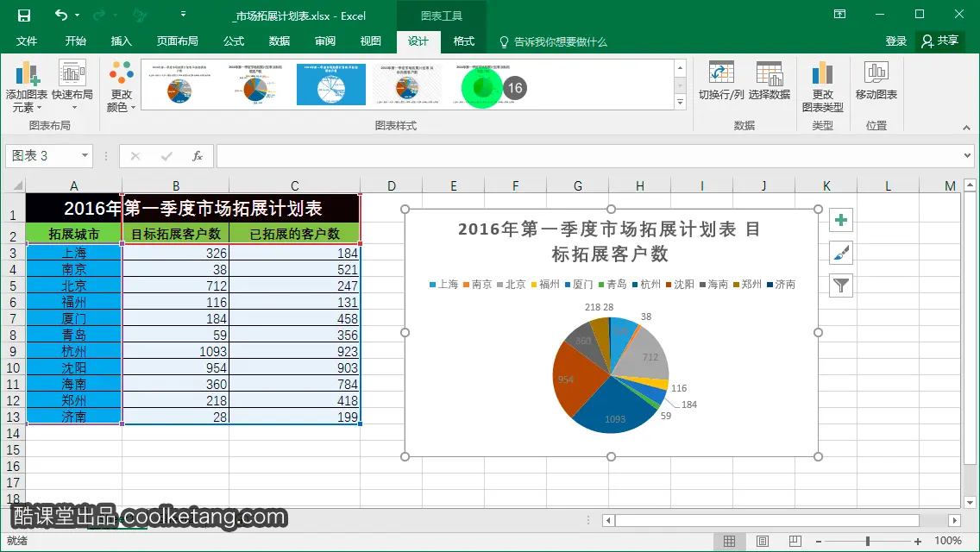Switch to Page Layout view icon
The image size is (980, 552).
click(x=762, y=542)
